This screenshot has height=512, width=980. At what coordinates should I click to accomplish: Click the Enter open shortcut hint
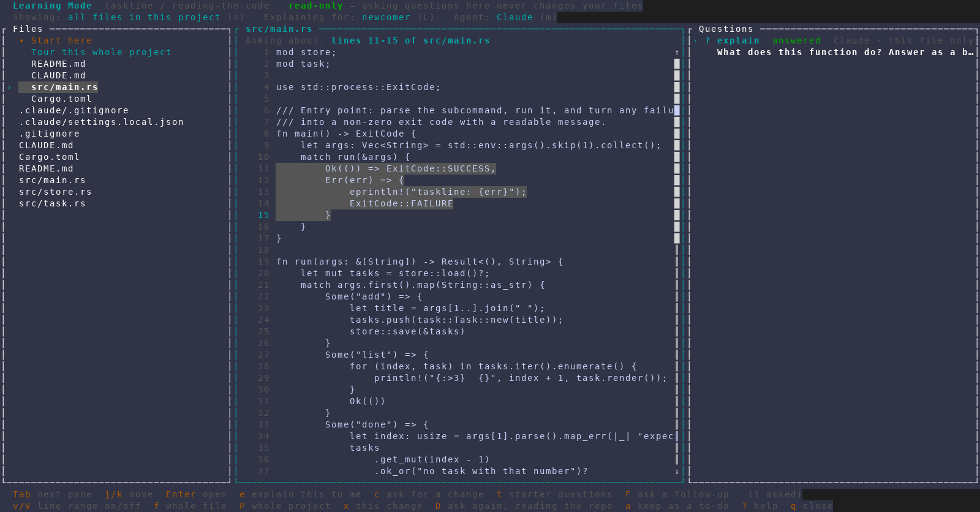196,495
